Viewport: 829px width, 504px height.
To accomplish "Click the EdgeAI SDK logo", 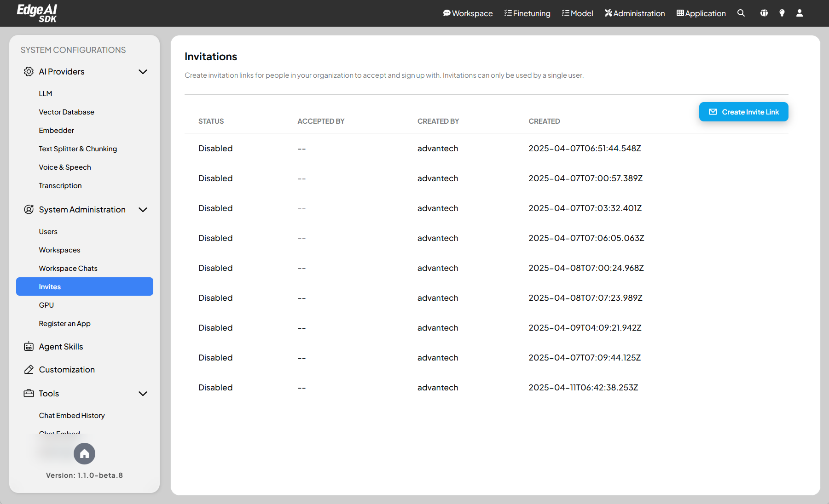I will click(37, 13).
